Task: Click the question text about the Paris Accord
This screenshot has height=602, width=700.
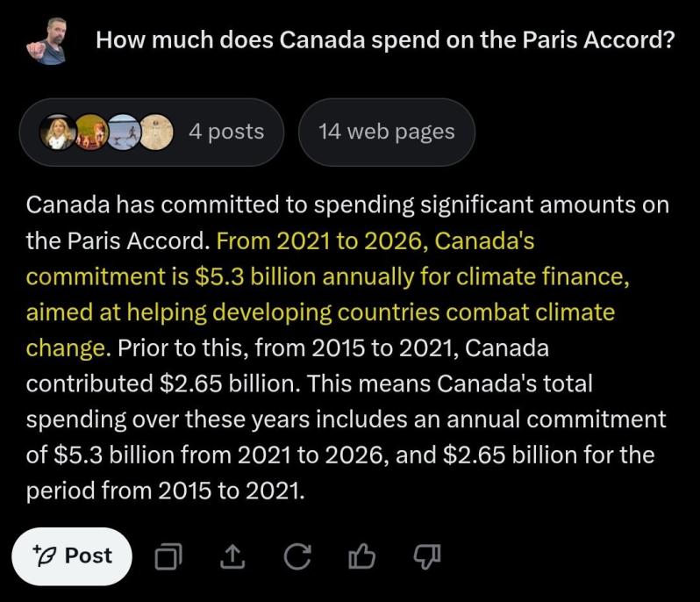Action: pyautogui.click(x=384, y=40)
